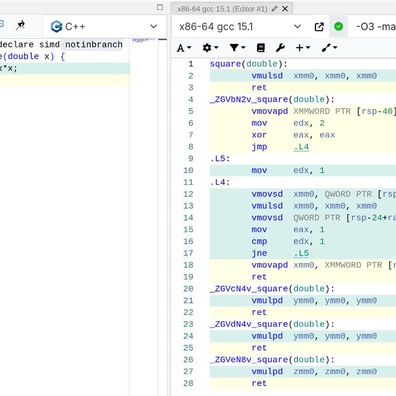This screenshot has width=396, height=396.
Task: Click '_ZGVcN4v_square(double):' label
Action: point(272,289)
